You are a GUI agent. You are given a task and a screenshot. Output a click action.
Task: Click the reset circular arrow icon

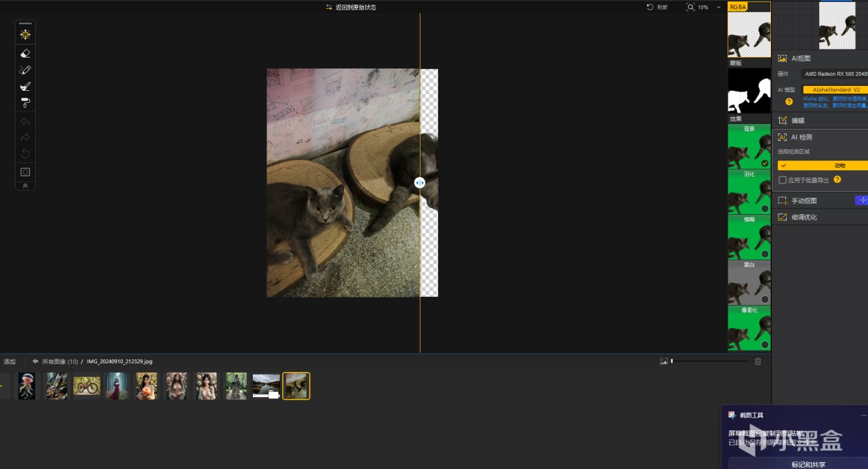pos(25,154)
